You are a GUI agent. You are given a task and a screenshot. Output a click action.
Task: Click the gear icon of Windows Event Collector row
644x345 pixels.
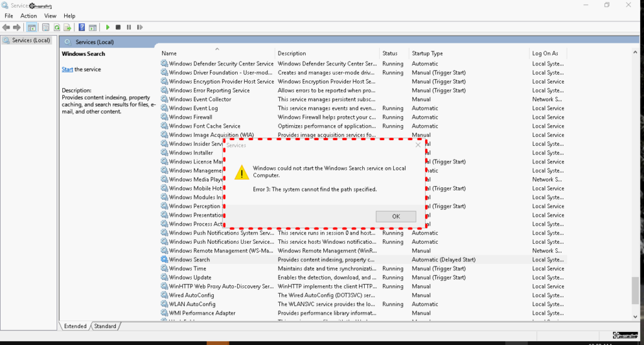click(x=164, y=99)
